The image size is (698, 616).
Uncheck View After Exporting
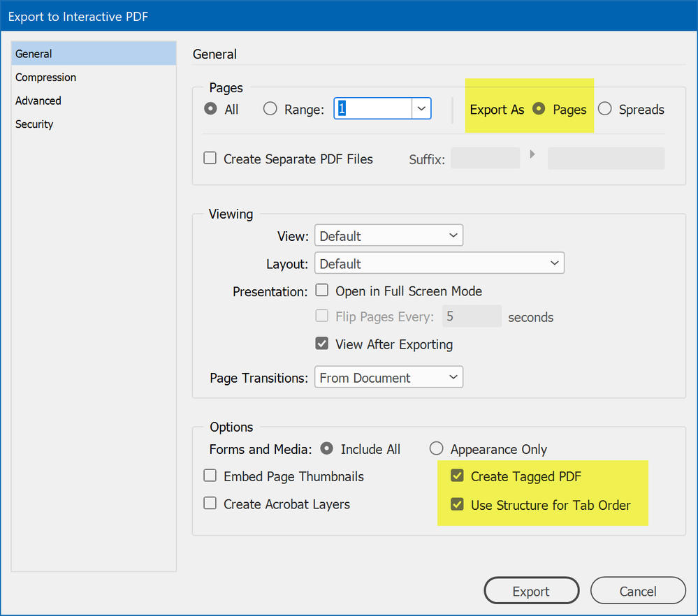click(x=322, y=344)
